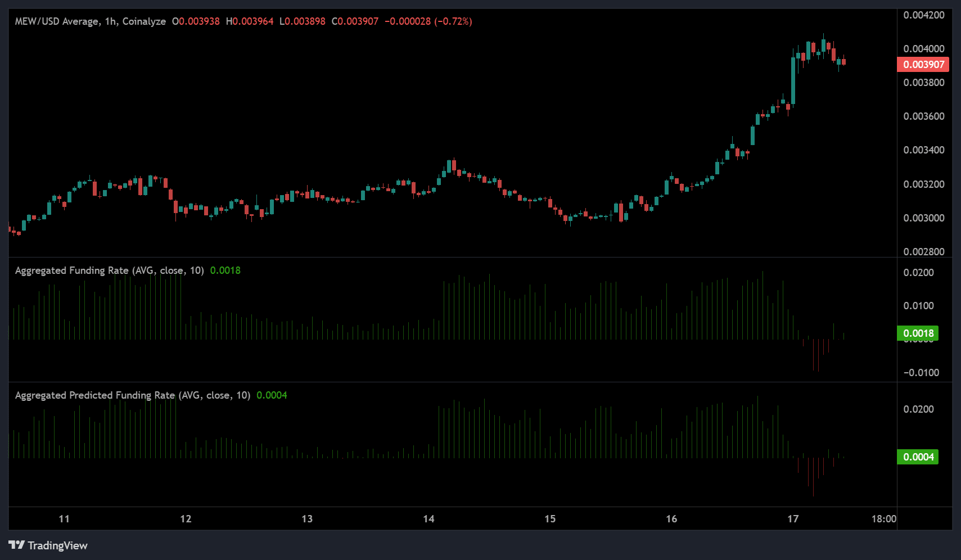Screen dimensions: 961x560
Task: Click the -0.0100 funding rate scale label
Action: click(921, 373)
